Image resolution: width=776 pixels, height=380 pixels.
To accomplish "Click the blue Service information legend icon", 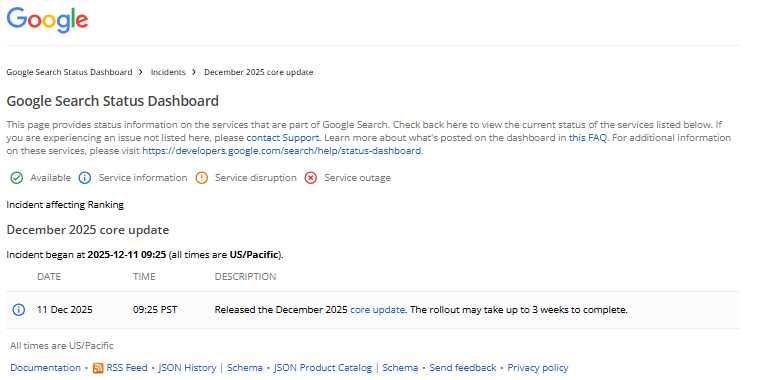I will click(85, 178).
